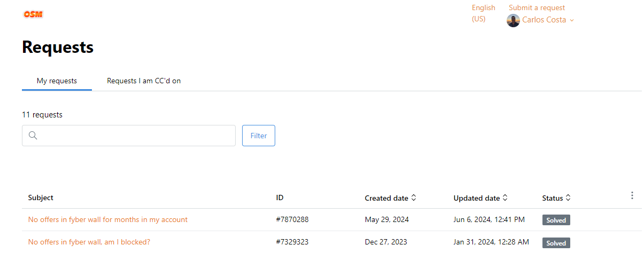Expand the Carlos Costa user menu chevron

tap(572, 20)
